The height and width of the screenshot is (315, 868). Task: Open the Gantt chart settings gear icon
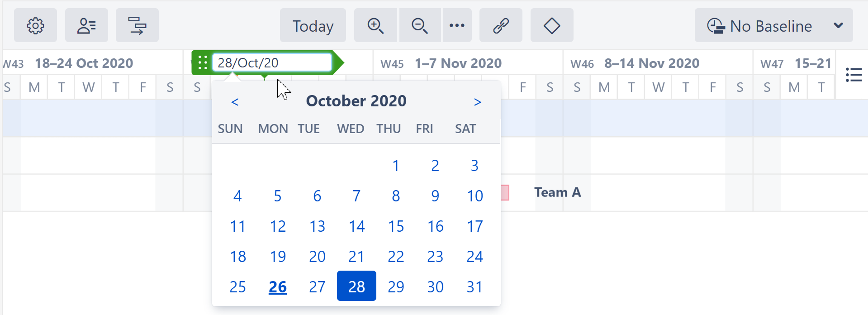click(x=35, y=25)
